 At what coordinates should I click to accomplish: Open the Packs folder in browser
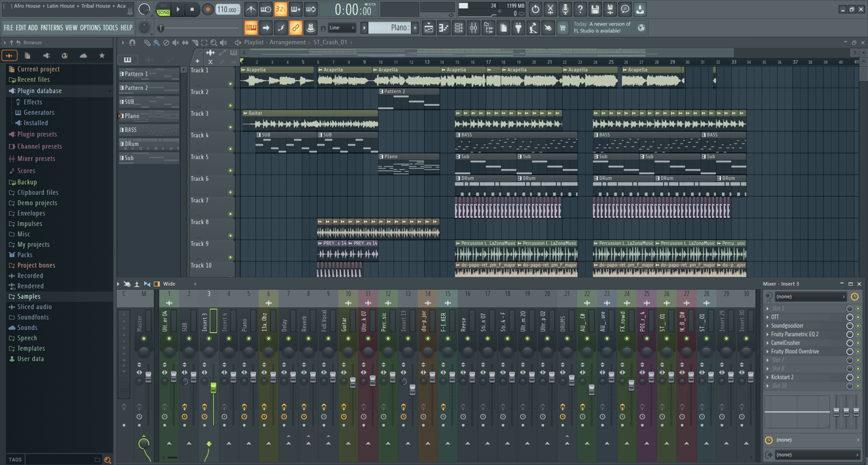[x=25, y=255]
